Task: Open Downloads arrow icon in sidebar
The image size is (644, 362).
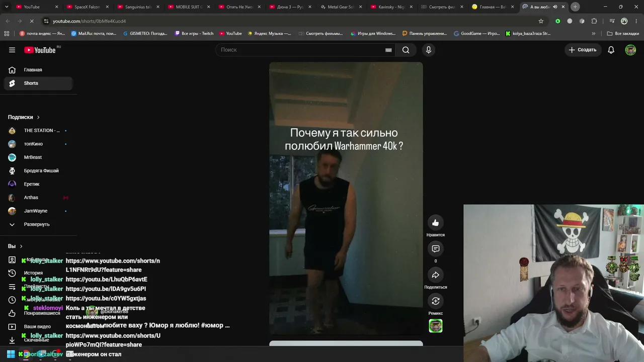Action: pyautogui.click(x=12, y=340)
